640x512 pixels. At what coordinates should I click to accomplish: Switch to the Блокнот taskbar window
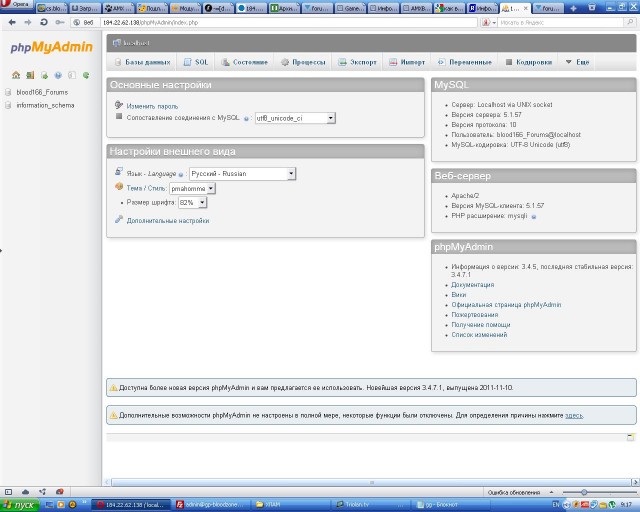[x=450, y=505]
